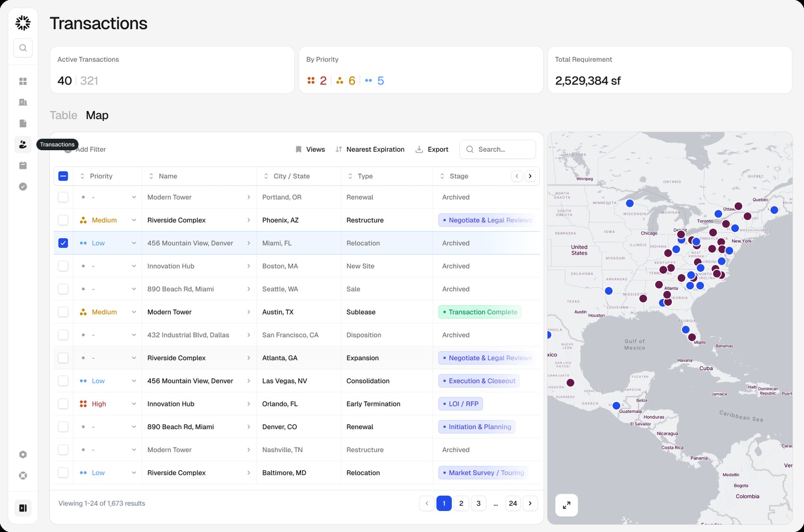The height and width of the screenshot is (532, 804).
Task: Go to page 3
Action: [x=478, y=503]
